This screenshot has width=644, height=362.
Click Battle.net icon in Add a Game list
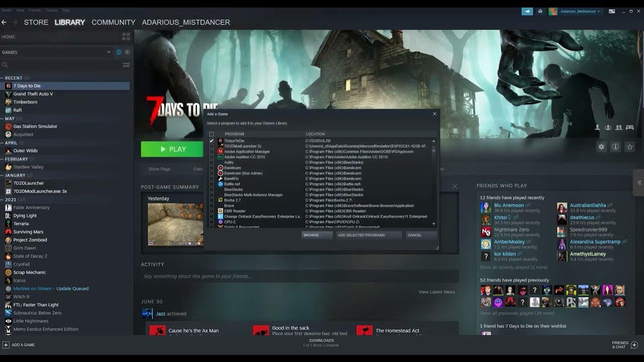click(x=220, y=184)
